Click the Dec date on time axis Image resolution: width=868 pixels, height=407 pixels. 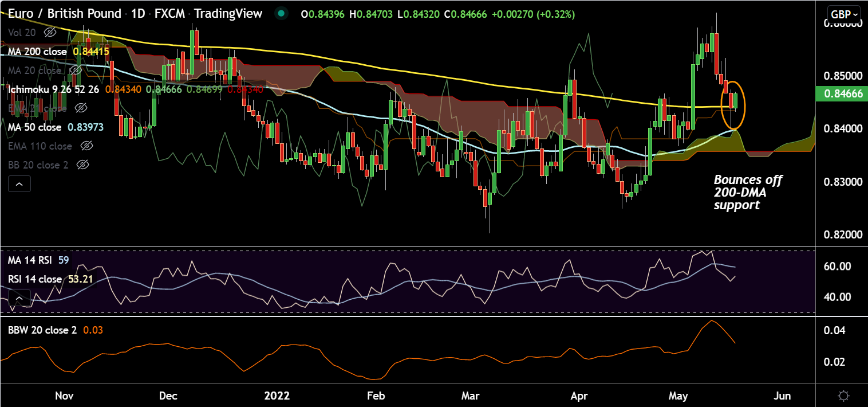coord(168,396)
